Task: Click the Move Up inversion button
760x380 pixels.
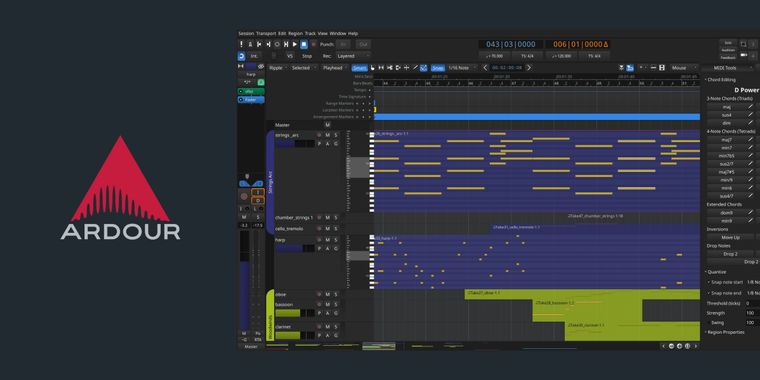Action: 730,238
